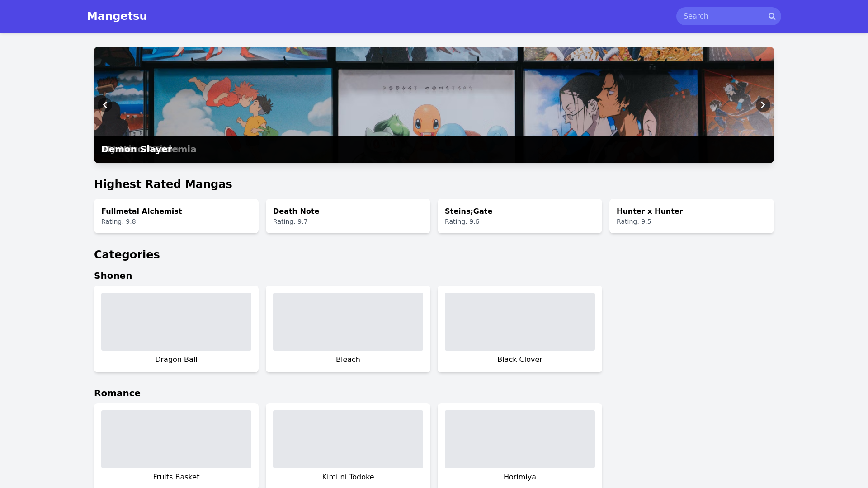The image size is (868, 488).
Task: Select the Bleach thumbnail
Action: [x=348, y=322]
